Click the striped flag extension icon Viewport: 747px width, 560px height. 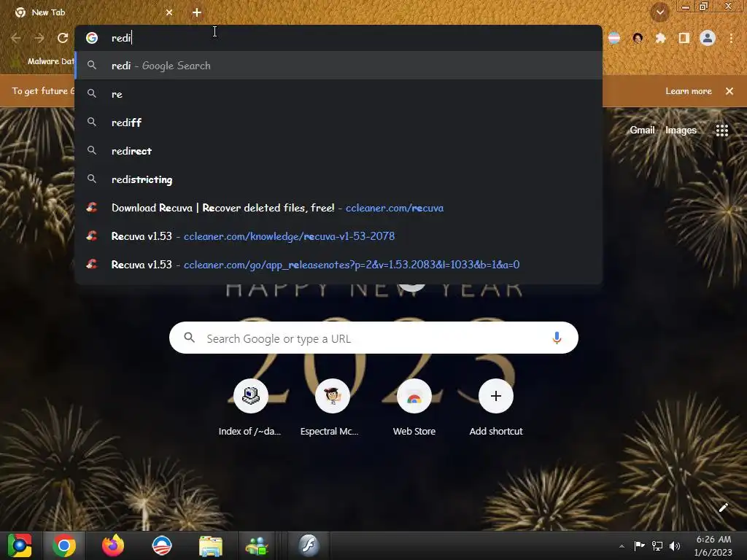(x=614, y=38)
